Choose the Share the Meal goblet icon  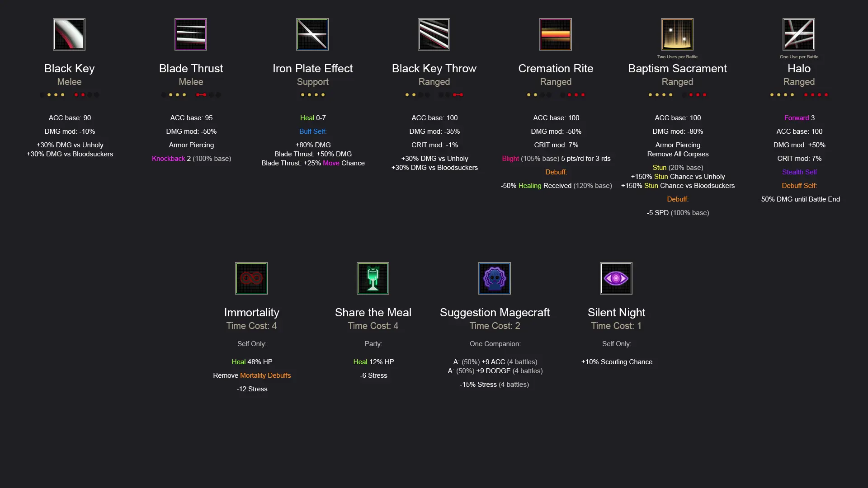(x=373, y=278)
